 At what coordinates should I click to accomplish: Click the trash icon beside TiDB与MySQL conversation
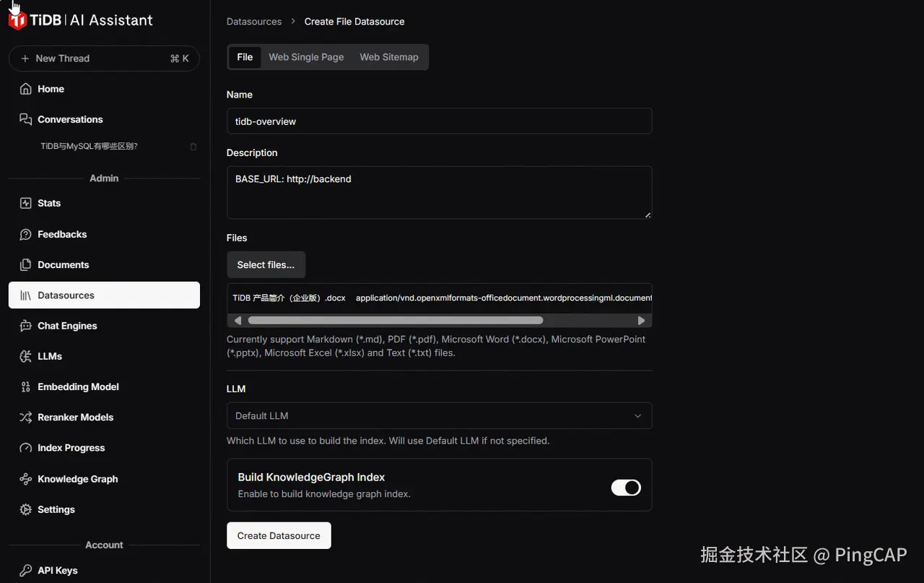tap(193, 146)
